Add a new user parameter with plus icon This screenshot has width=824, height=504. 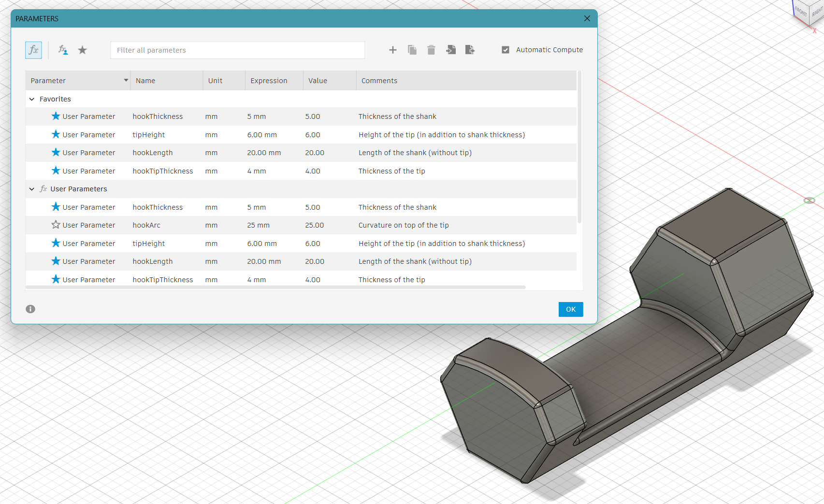click(393, 50)
